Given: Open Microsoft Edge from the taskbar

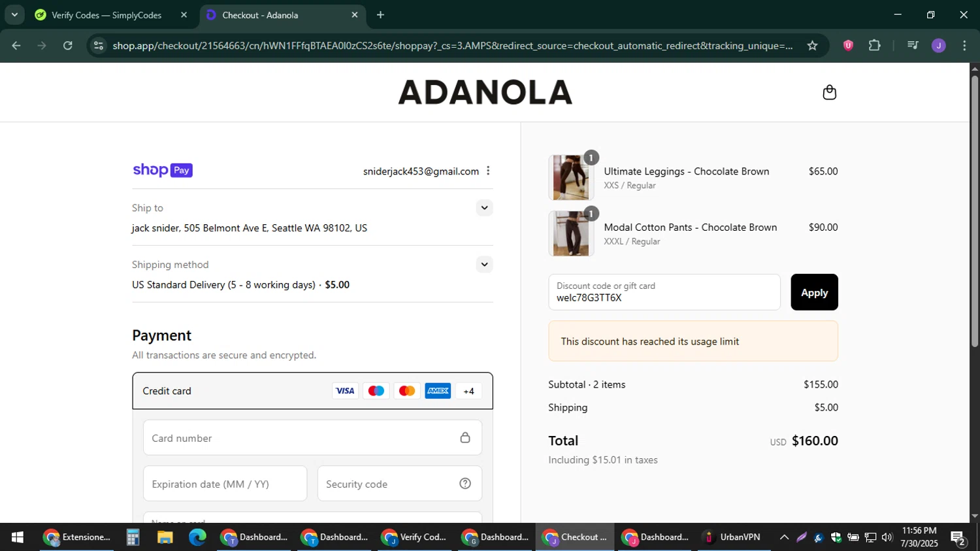Looking at the screenshot, I should pos(197,537).
